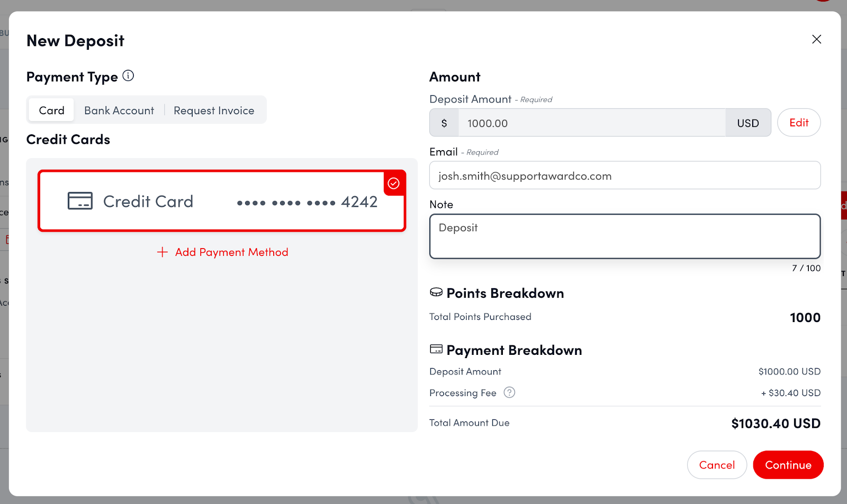
Task: Select the Credit Card ending 4242
Action: click(221, 201)
